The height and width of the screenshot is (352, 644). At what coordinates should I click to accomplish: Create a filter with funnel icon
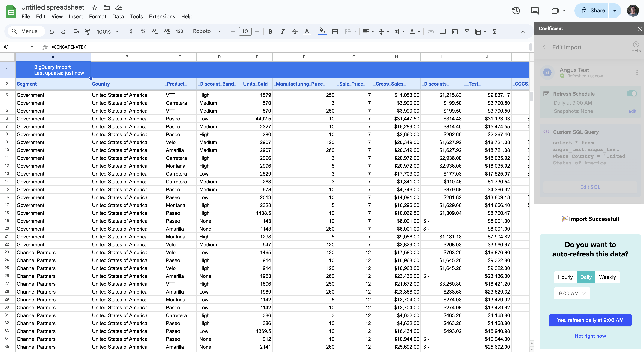(467, 31)
